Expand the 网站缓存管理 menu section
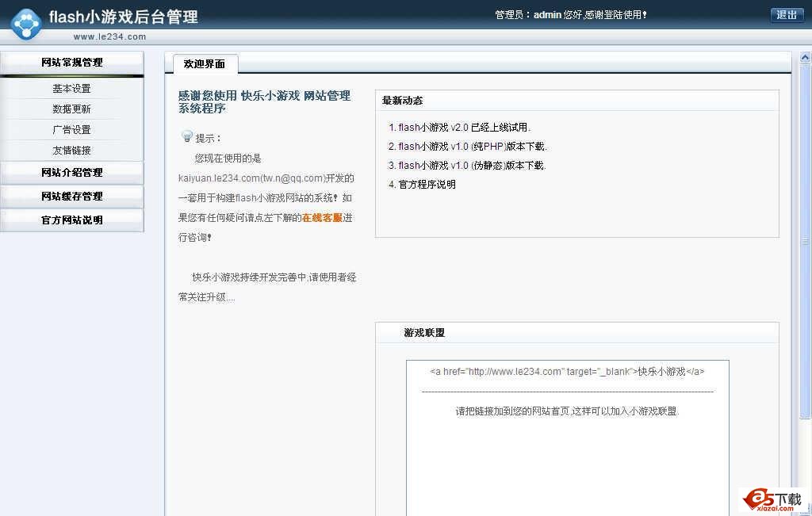The height and width of the screenshot is (516, 812). [72, 197]
